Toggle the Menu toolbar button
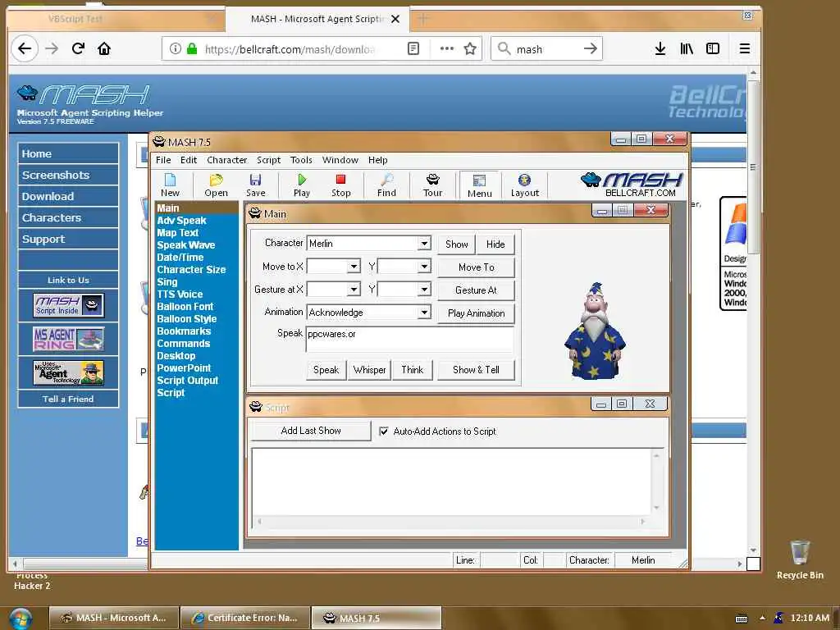The height and width of the screenshot is (630, 840). tap(479, 185)
